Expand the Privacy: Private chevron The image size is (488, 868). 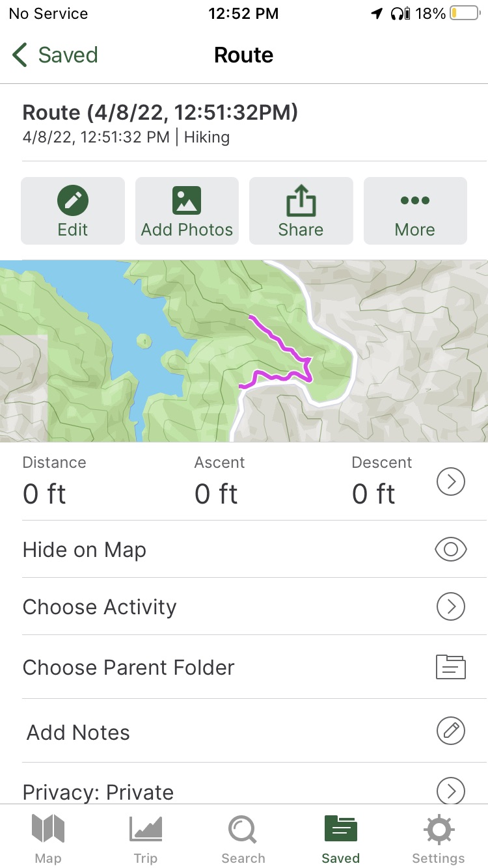point(450,791)
